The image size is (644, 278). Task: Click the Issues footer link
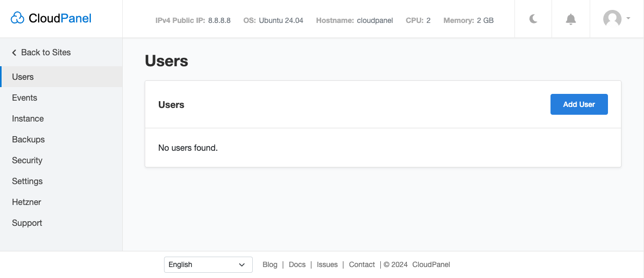point(327,264)
